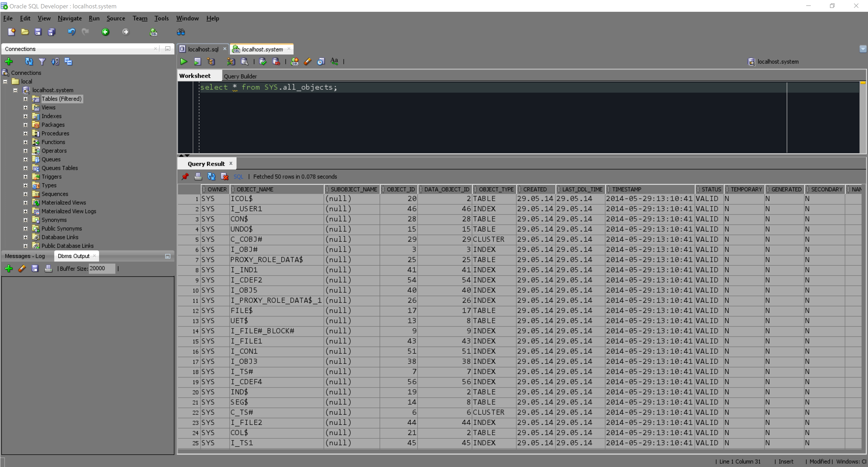Collapse the localhost.system connection node
Image resolution: width=868 pixels, height=467 pixels.
point(15,90)
